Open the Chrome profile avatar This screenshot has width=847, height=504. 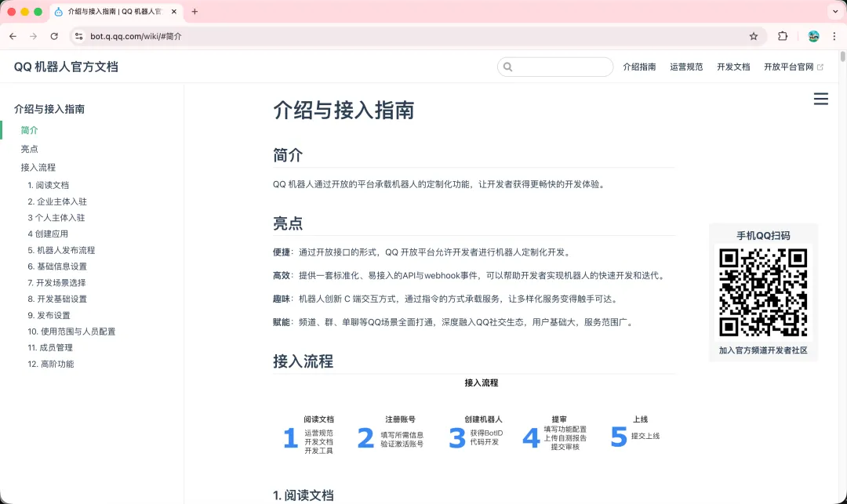coord(813,36)
